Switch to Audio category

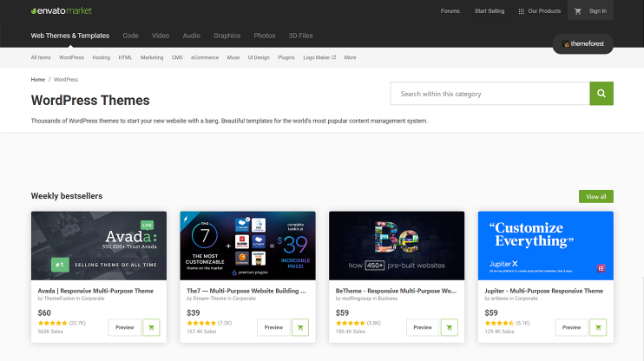pyautogui.click(x=192, y=36)
